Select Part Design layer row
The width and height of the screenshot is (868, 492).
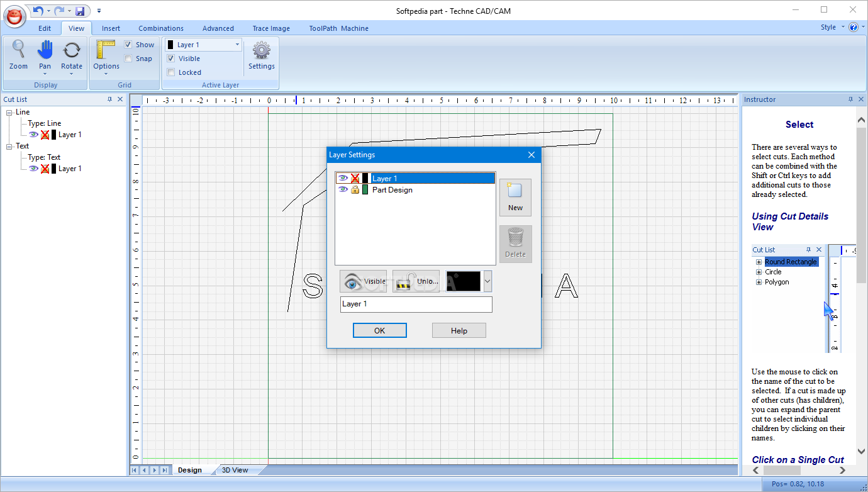[416, 189]
